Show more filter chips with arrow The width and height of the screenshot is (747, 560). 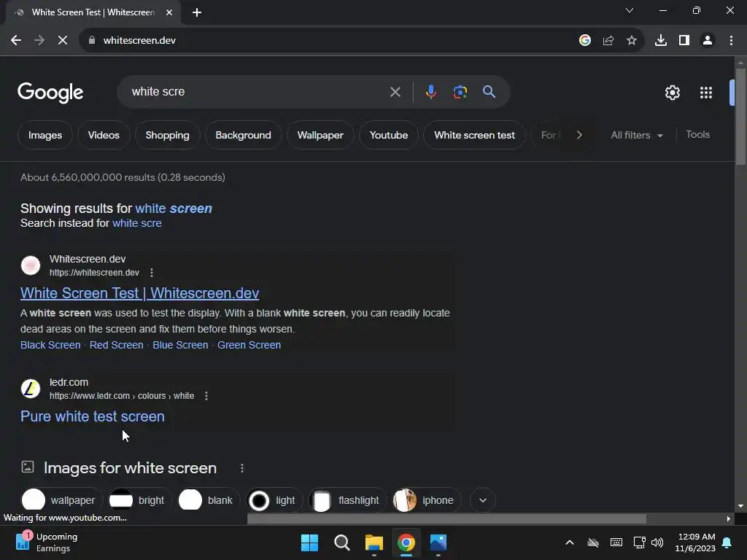click(579, 135)
